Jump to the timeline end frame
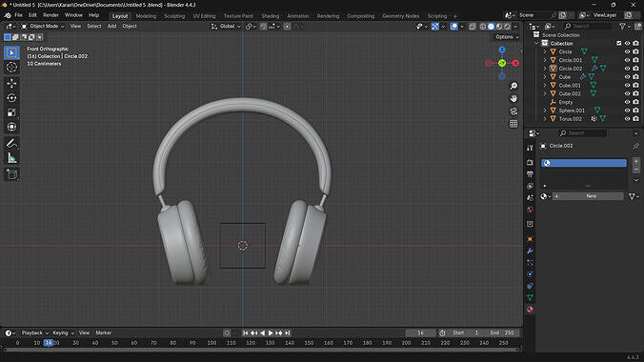This screenshot has height=362, width=644. [288, 333]
